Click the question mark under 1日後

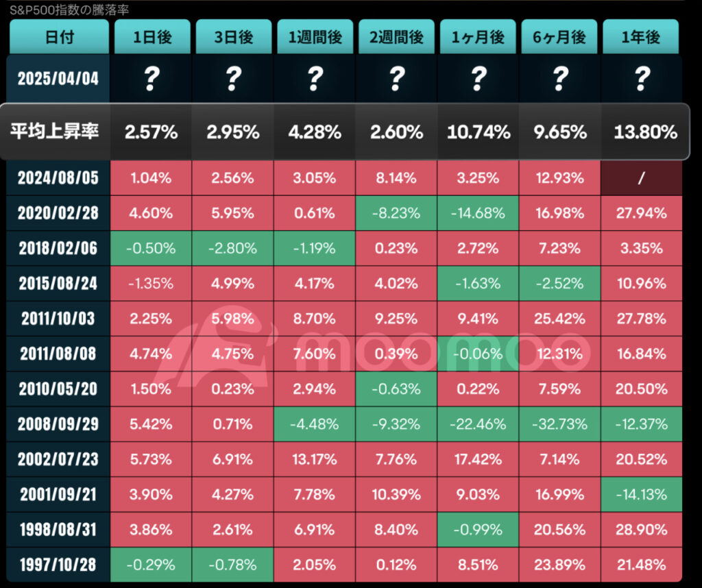(x=152, y=79)
